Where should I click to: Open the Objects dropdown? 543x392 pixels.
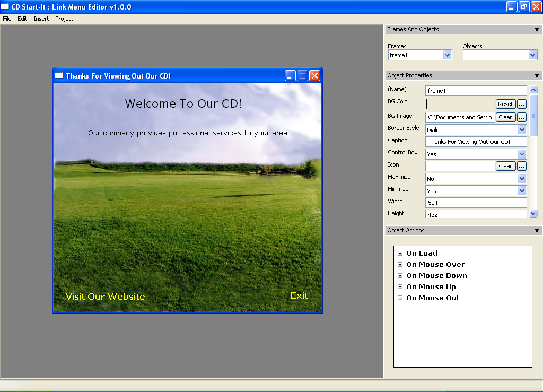point(532,55)
